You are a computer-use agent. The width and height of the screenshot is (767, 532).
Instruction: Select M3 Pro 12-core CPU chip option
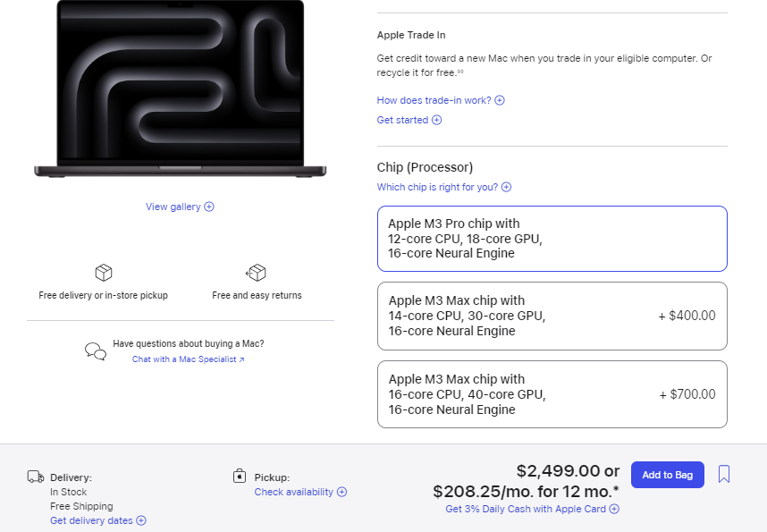pyautogui.click(x=552, y=239)
